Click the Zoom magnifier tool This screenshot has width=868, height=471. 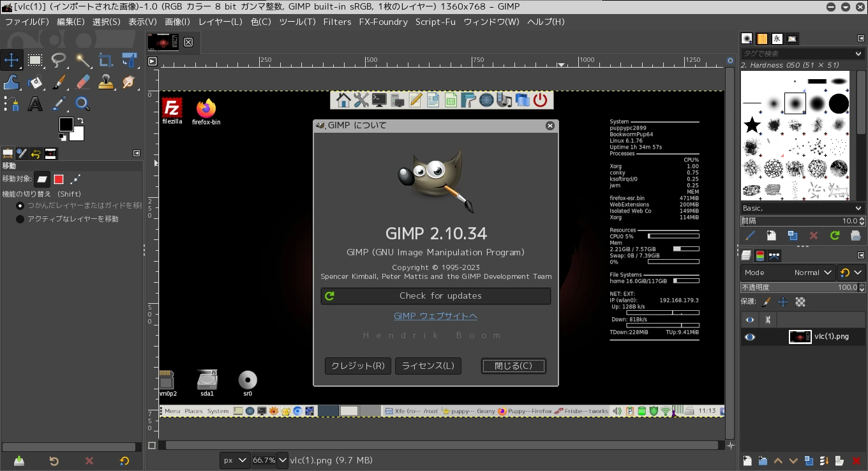point(82,103)
